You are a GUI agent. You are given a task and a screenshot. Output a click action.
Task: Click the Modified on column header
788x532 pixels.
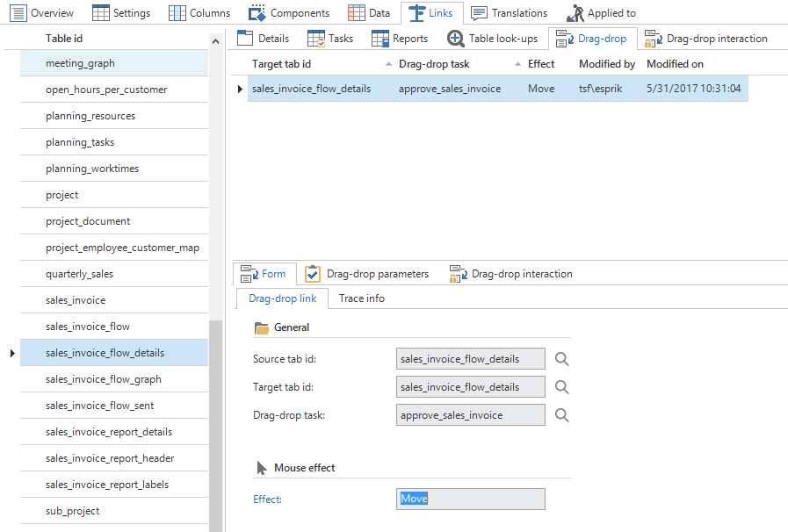tap(675, 64)
